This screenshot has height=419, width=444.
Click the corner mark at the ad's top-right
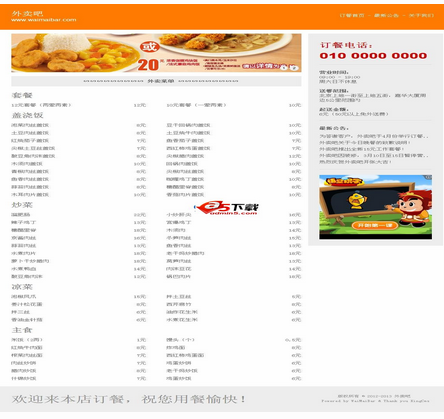point(428,177)
